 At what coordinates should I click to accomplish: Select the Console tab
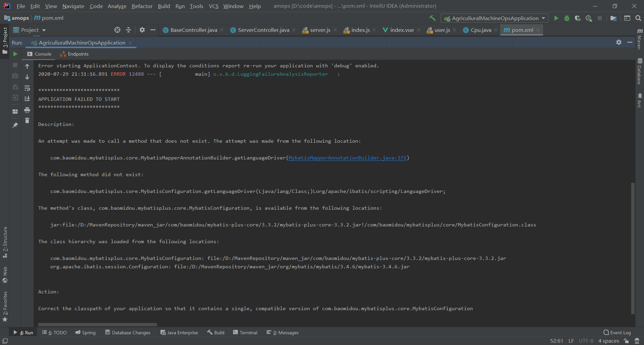39,54
